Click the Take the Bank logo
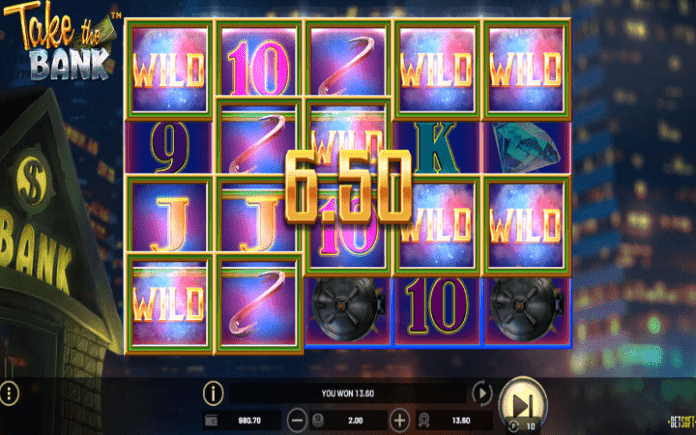 click(x=62, y=41)
